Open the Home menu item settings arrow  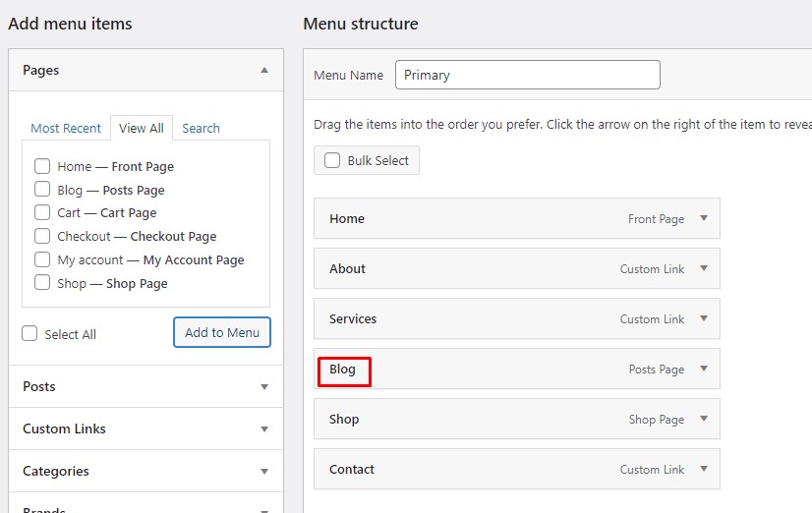(704, 218)
